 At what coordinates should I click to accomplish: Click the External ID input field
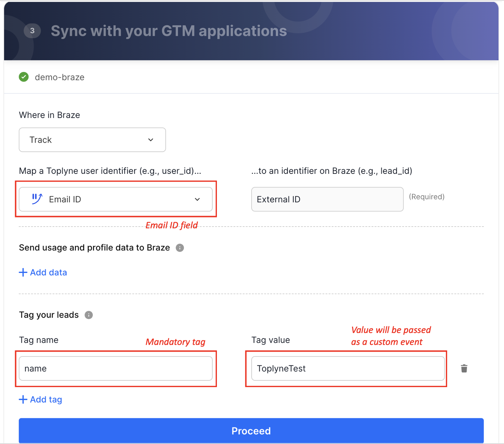[327, 199]
